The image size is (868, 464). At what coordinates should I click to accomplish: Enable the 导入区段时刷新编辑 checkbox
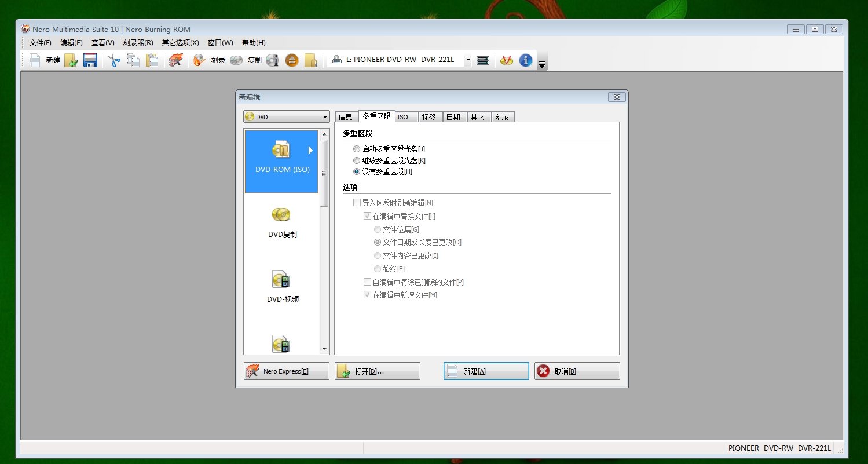pyautogui.click(x=357, y=202)
